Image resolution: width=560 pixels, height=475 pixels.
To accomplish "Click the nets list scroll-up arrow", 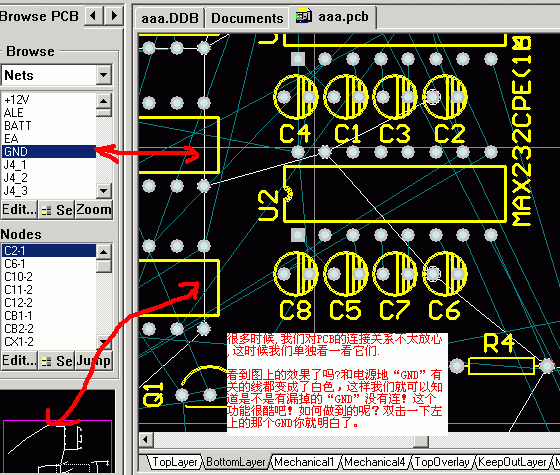I will point(104,101).
